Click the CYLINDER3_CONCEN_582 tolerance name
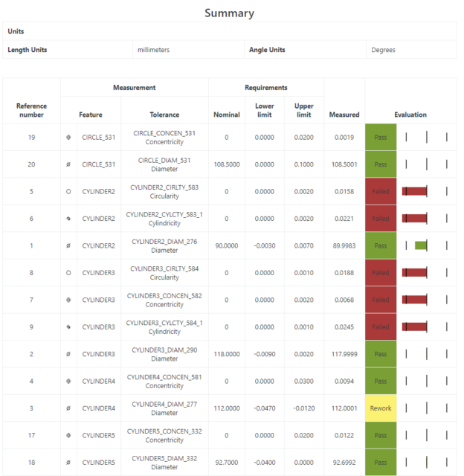 (x=164, y=295)
